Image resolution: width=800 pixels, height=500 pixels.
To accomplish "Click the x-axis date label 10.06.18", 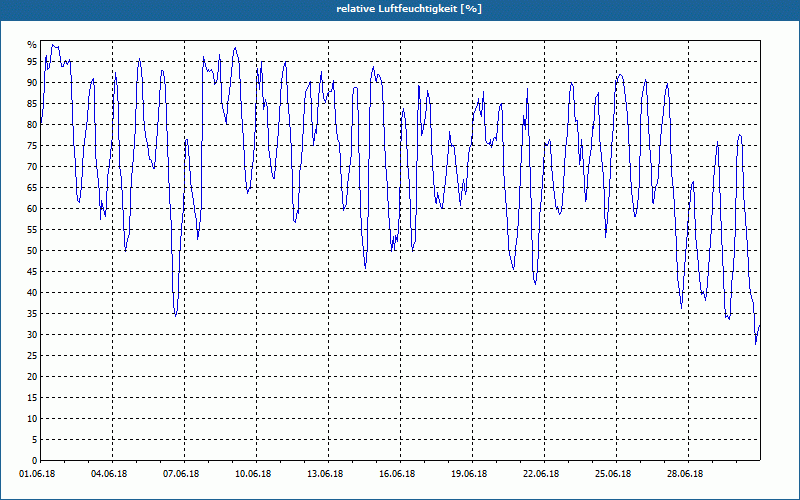I will tap(253, 474).
